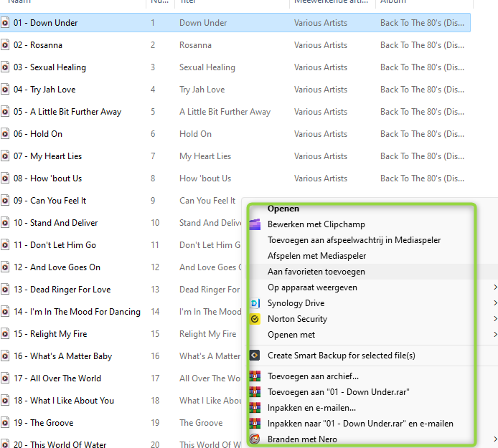This screenshot has height=448, width=498.
Task: Click Various Artists in the My Heart Lies row
Action: [x=321, y=156]
